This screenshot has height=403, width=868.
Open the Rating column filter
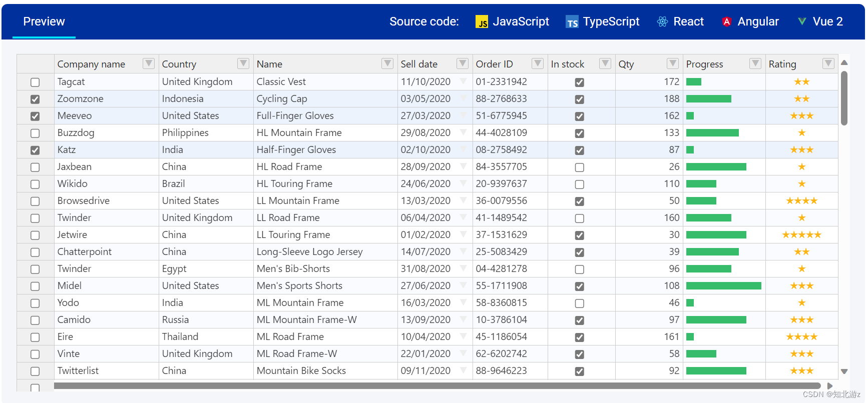point(828,63)
